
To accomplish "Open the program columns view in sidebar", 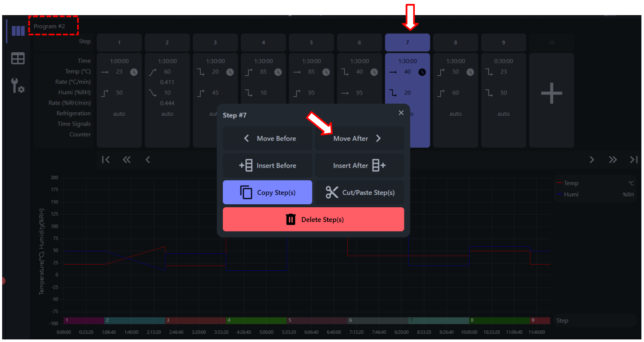I will click(x=18, y=31).
